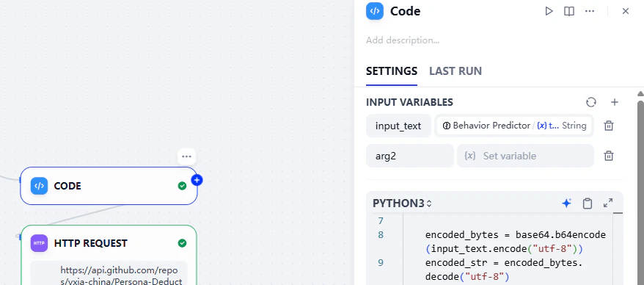Sync input variables refresh icon

[591, 102]
